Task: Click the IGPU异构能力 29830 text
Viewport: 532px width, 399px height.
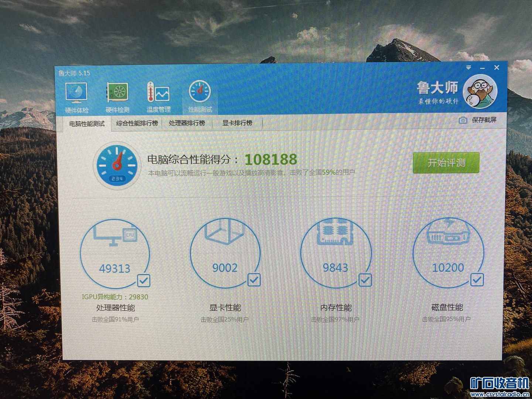Action: 115,297
